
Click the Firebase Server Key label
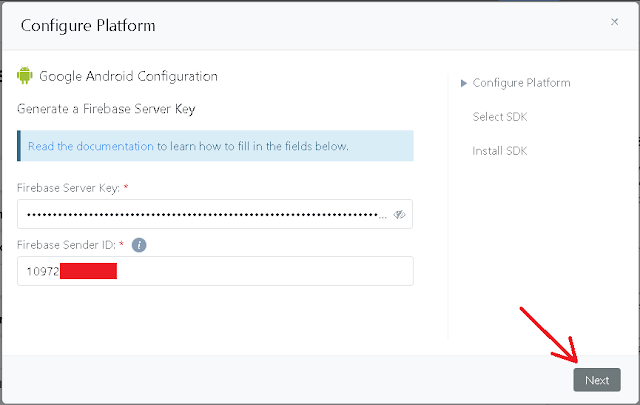pyautogui.click(x=68, y=188)
